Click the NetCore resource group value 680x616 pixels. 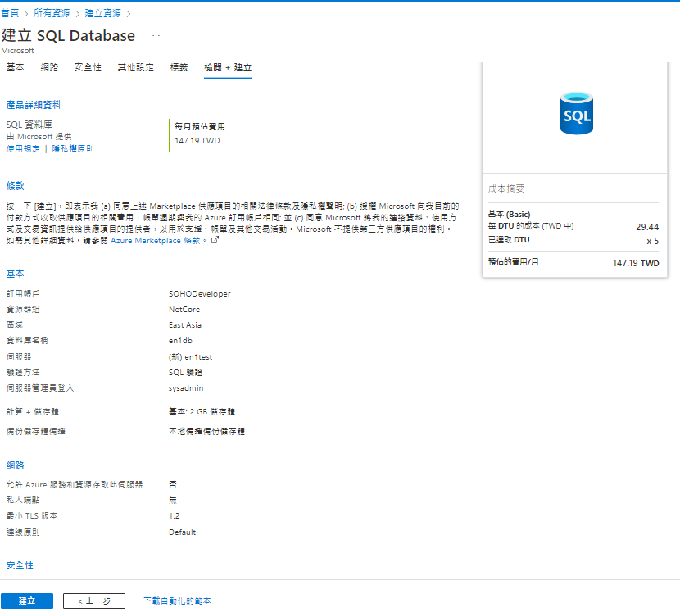(184, 310)
